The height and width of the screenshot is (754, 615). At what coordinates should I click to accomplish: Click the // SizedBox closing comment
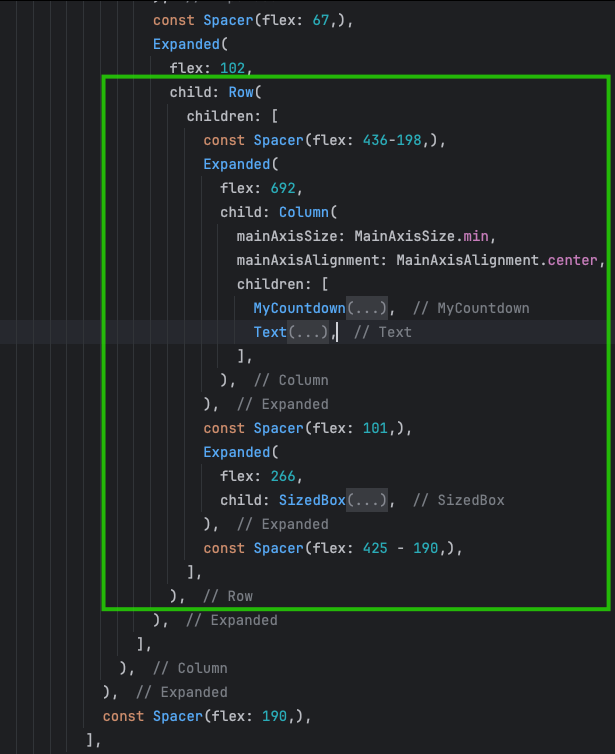pyautogui.click(x=461, y=500)
